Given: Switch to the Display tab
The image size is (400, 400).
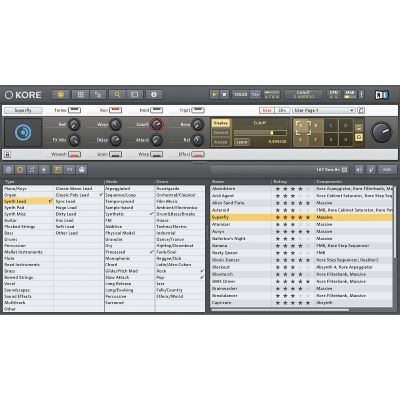Looking at the screenshot, I should [x=220, y=123].
